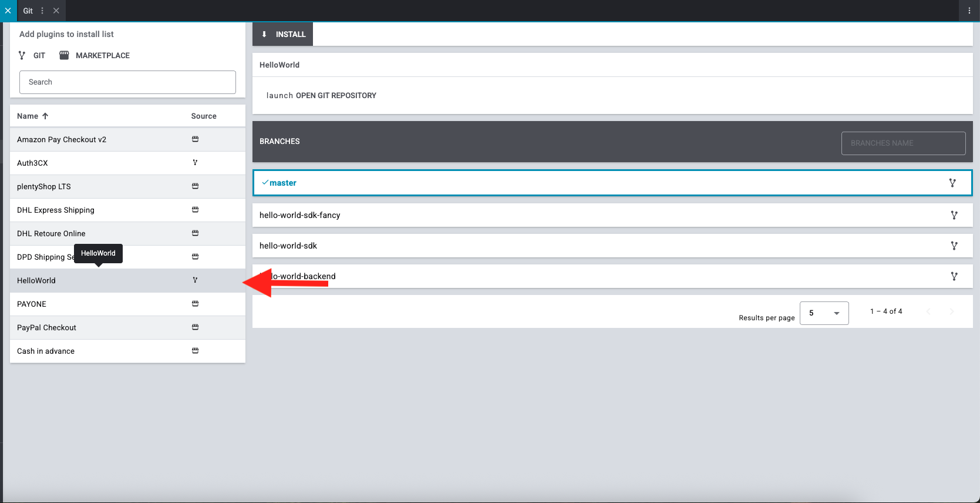The width and height of the screenshot is (980, 503).
Task: Click the INSTALL button
Action: tap(283, 34)
